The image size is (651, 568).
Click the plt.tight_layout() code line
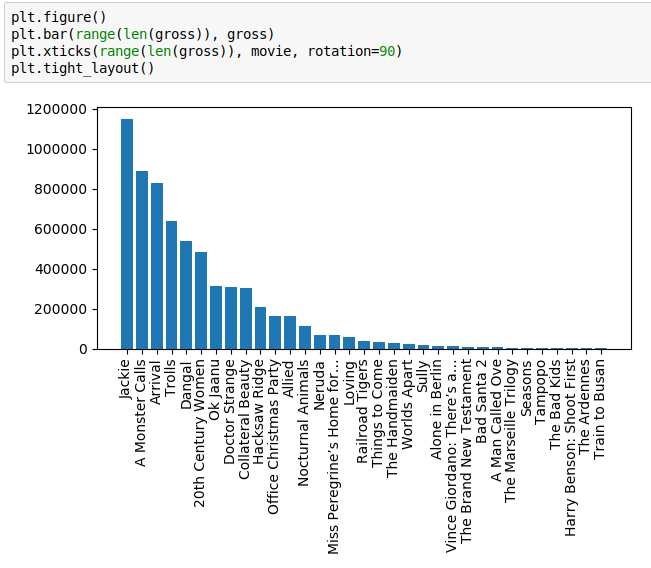coord(83,68)
